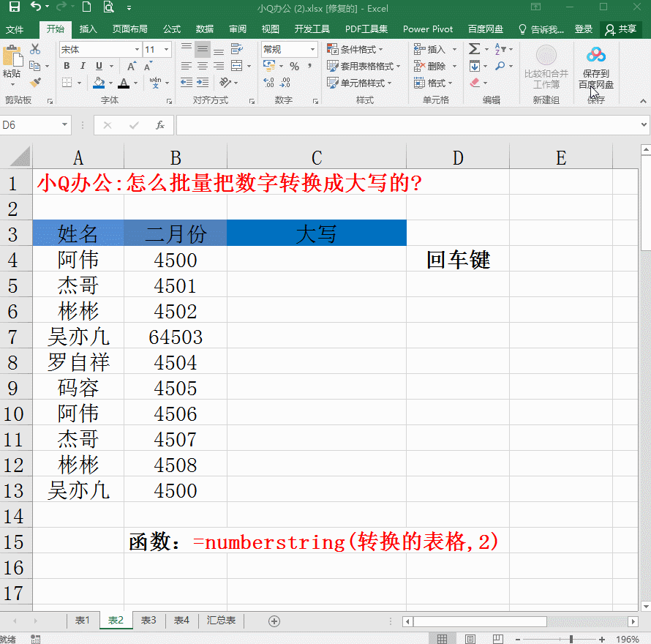Open the font size dropdown
Viewport: 651px width, 644px height.
(167, 50)
